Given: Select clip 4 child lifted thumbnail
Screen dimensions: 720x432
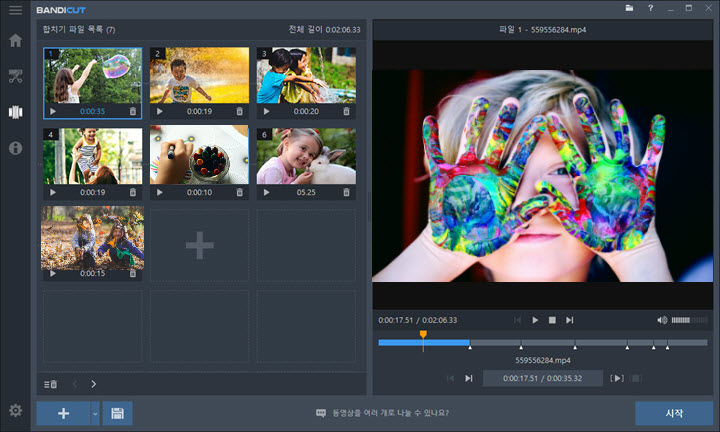Looking at the screenshot, I should click(x=93, y=156).
